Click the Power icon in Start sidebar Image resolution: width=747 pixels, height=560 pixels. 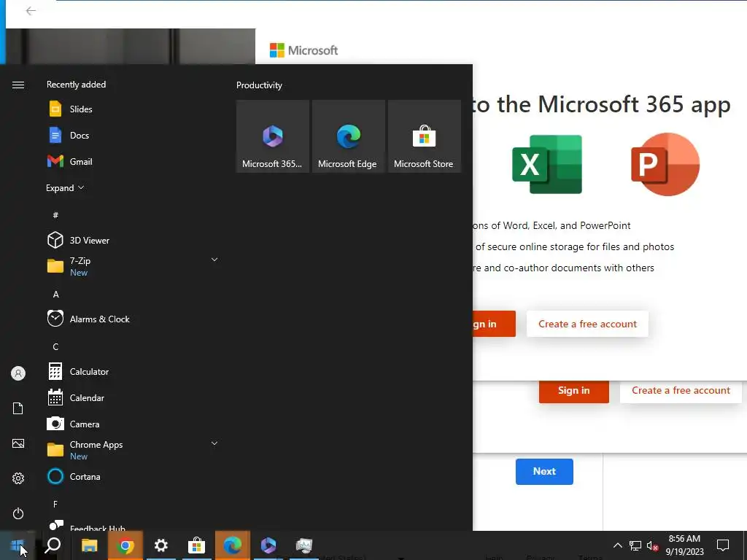tap(18, 513)
